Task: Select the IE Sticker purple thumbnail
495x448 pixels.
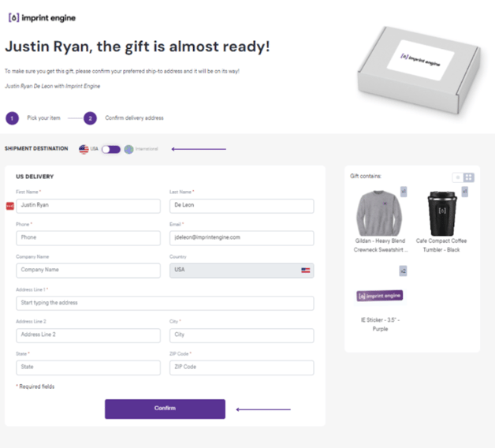Action: (380, 295)
